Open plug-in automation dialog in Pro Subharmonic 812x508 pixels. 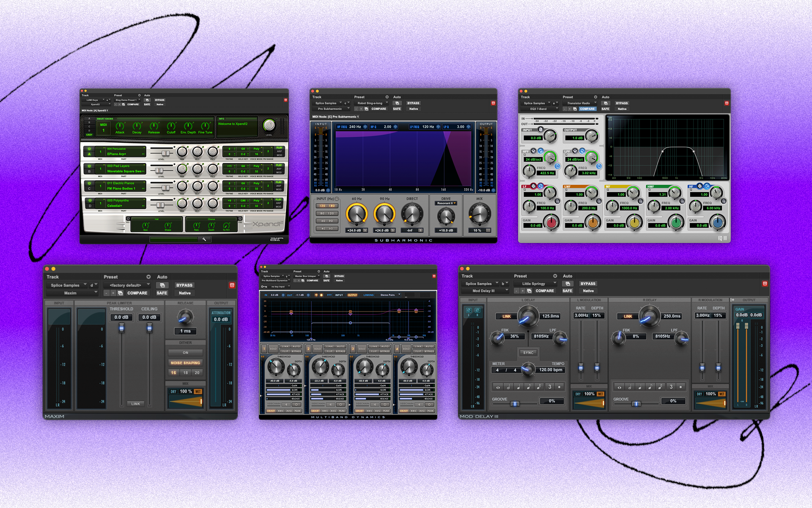click(397, 103)
